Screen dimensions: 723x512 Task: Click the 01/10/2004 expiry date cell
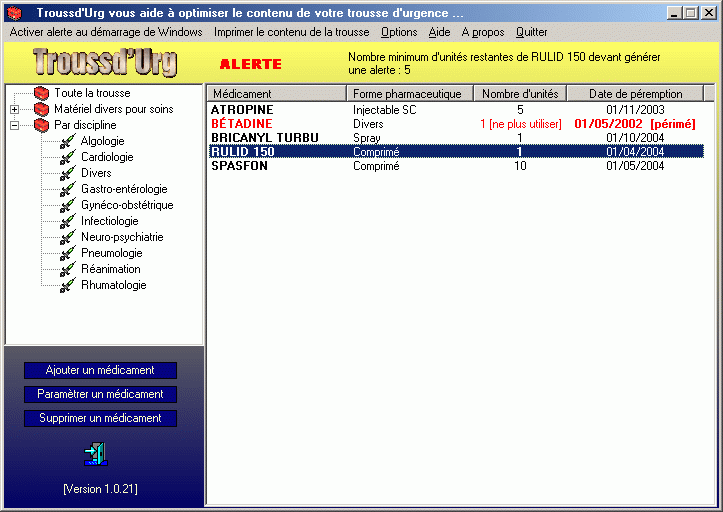pyautogui.click(x=635, y=138)
